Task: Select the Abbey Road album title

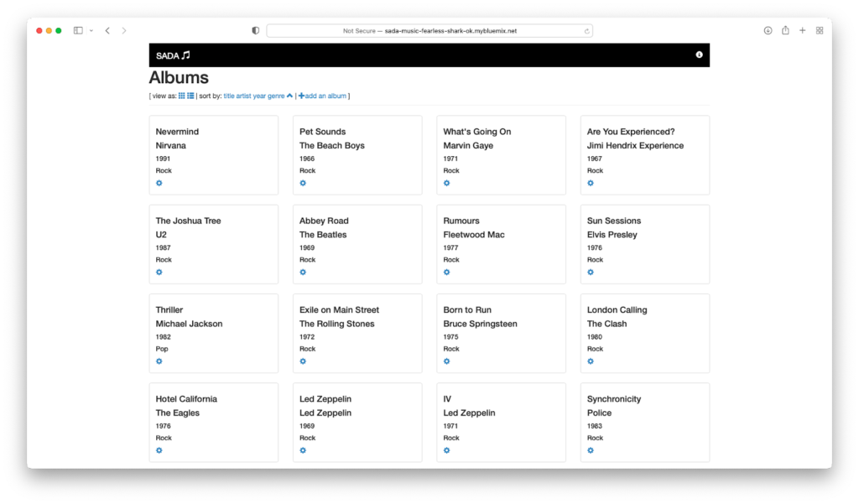Action: click(x=324, y=221)
